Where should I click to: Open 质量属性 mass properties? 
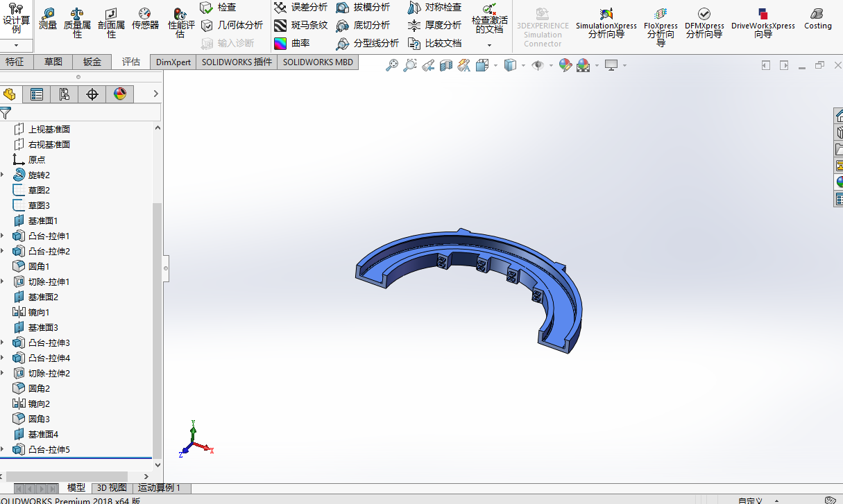click(x=77, y=23)
